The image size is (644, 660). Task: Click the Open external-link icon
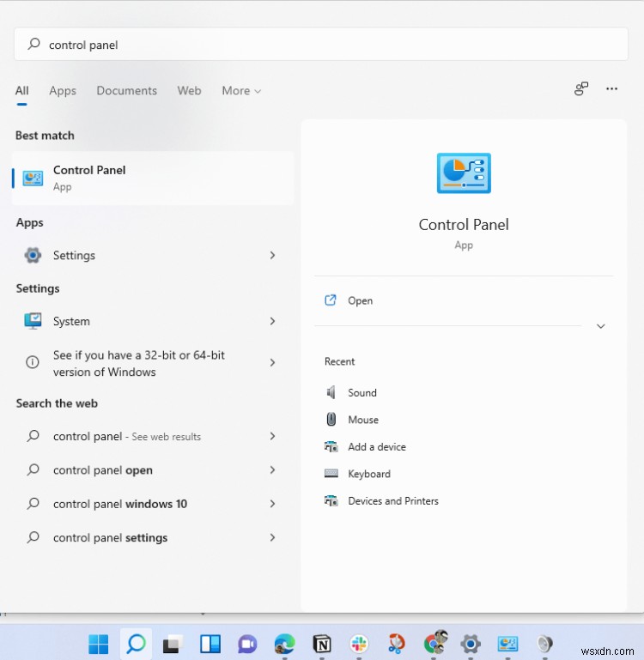331,300
